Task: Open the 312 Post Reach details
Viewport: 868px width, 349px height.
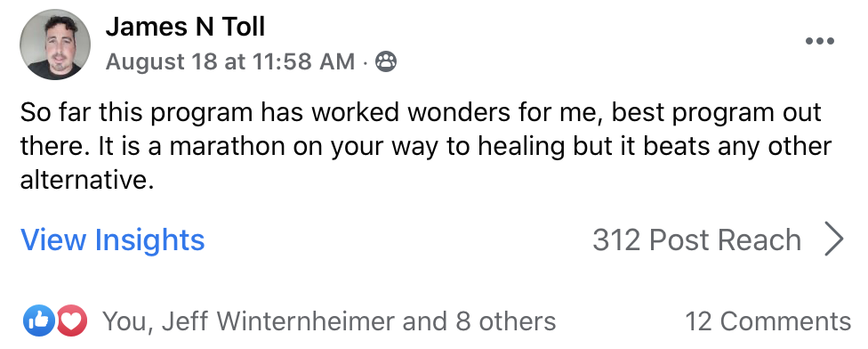Action: point(719,239)
